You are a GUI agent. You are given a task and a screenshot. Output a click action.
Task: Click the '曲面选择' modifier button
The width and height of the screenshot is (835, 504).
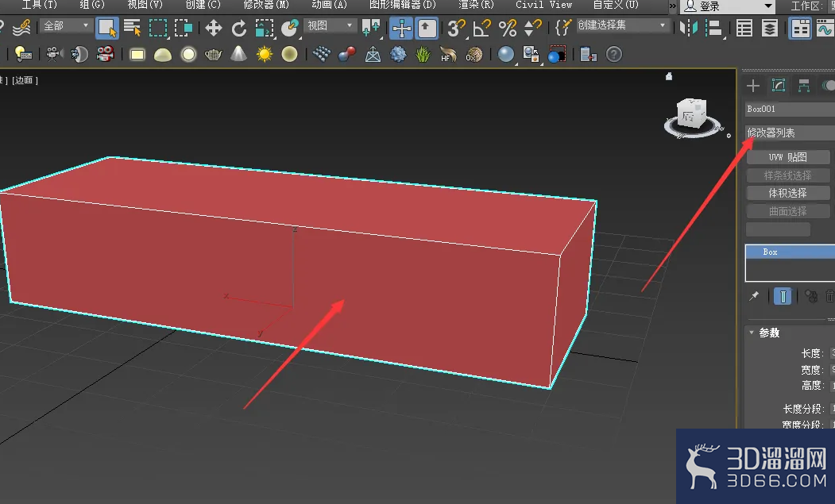pos(787,211)
